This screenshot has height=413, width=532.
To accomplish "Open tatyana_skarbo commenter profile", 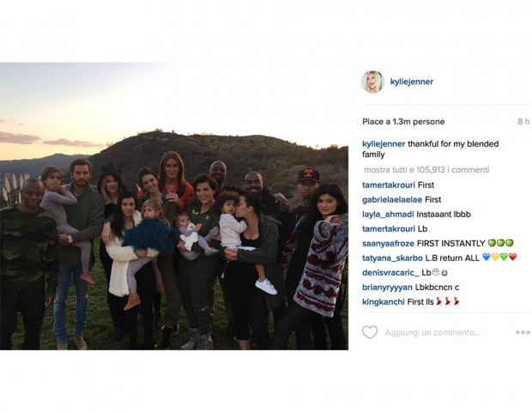I will [392, 258].
